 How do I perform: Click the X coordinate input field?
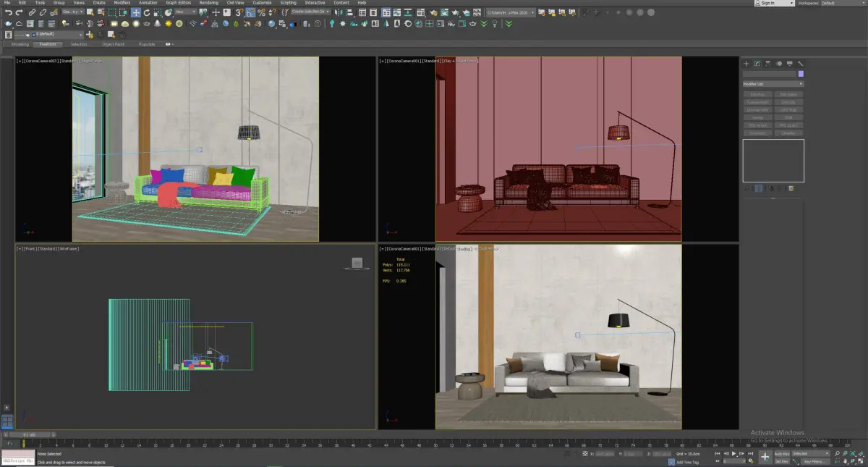click(605, 454)
